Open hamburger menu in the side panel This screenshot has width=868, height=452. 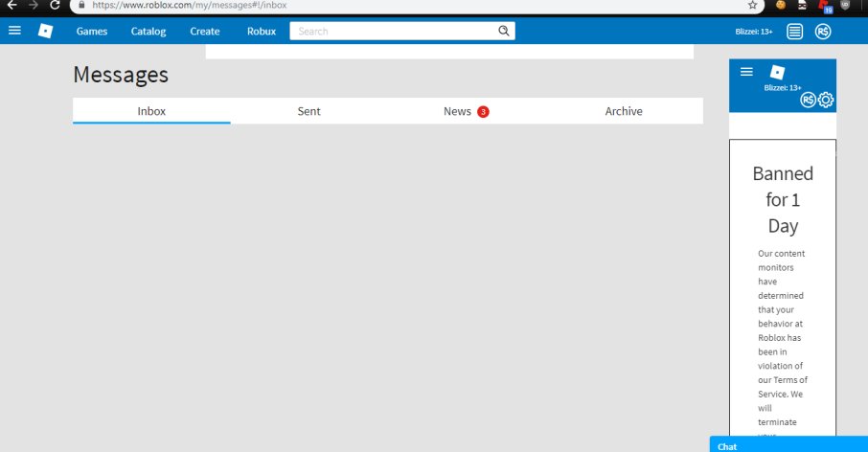(x=746, y=72)
